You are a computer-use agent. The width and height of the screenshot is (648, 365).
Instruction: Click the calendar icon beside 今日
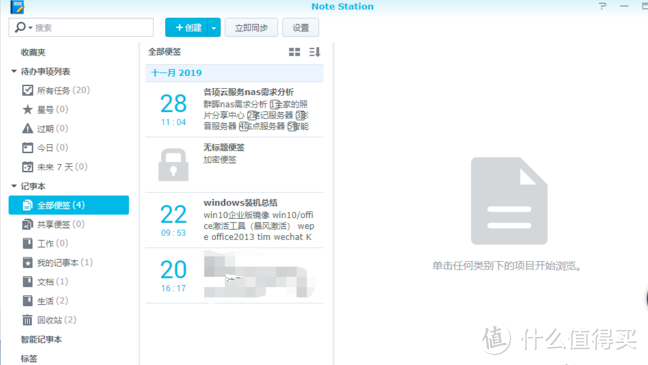coord(27,148)
